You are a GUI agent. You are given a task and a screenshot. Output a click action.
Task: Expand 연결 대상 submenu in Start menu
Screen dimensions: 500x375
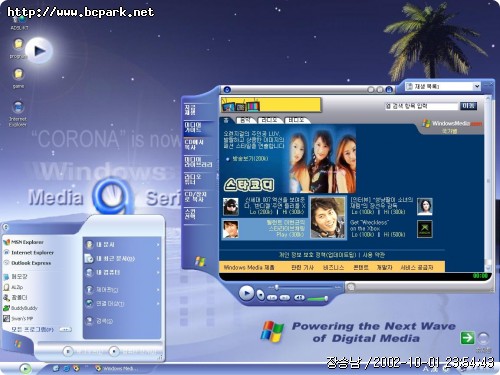[122, 304]
